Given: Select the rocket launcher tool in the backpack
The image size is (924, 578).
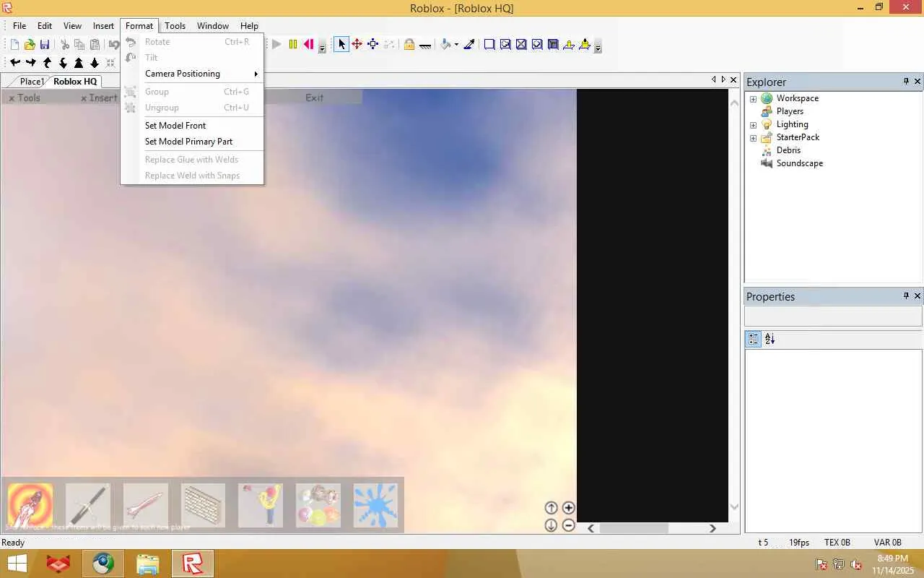Looking at the screenshot, I should (30, 505).
